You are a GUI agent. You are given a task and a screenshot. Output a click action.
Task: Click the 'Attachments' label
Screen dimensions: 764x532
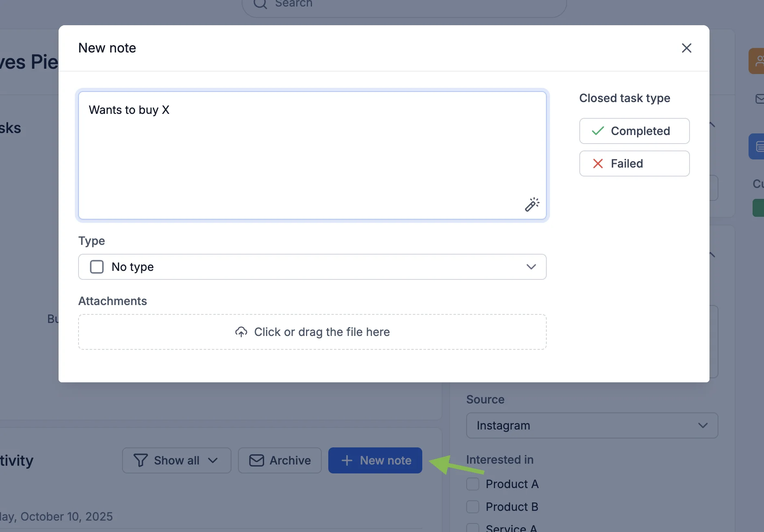(x=112, y=301)
